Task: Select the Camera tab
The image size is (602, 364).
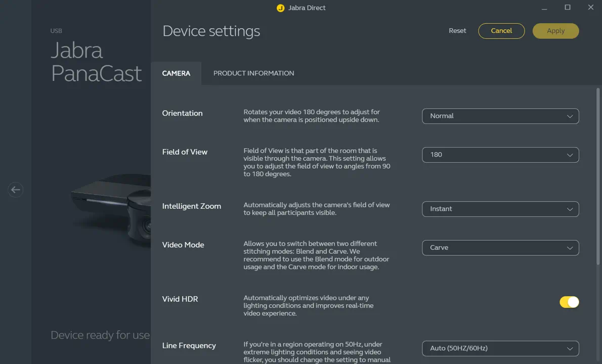Action: coord(176,73)
